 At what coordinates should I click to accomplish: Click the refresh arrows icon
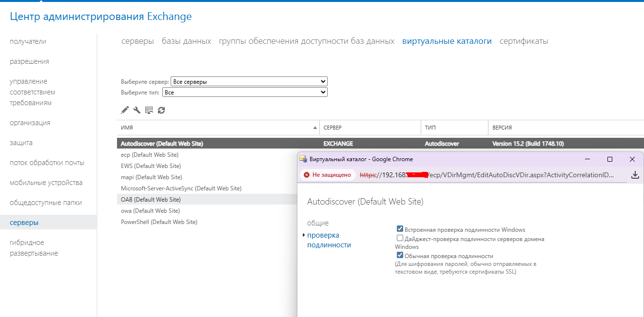pos(161,110)
